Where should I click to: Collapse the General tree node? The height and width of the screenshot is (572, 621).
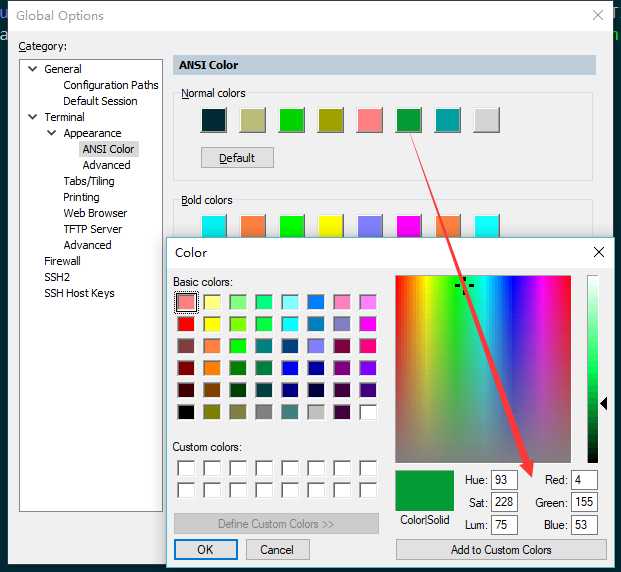[x=33, y=69]
